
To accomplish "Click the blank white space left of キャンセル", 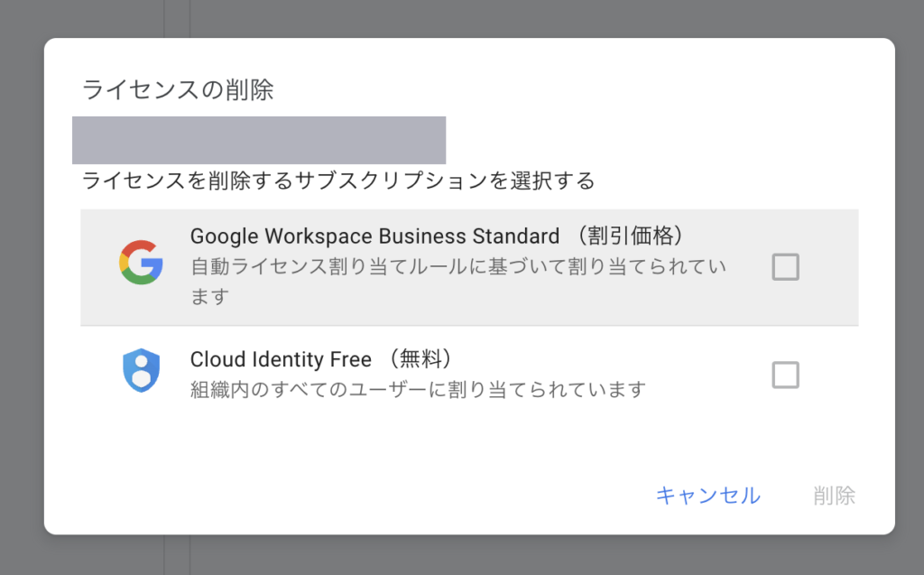I will click(x=361, y=496).
